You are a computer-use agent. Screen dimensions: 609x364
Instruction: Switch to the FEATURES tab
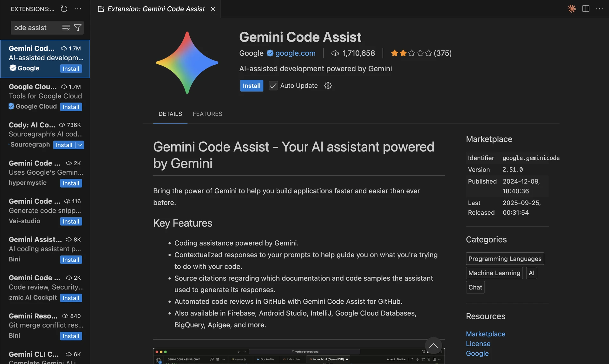(207, 114)
